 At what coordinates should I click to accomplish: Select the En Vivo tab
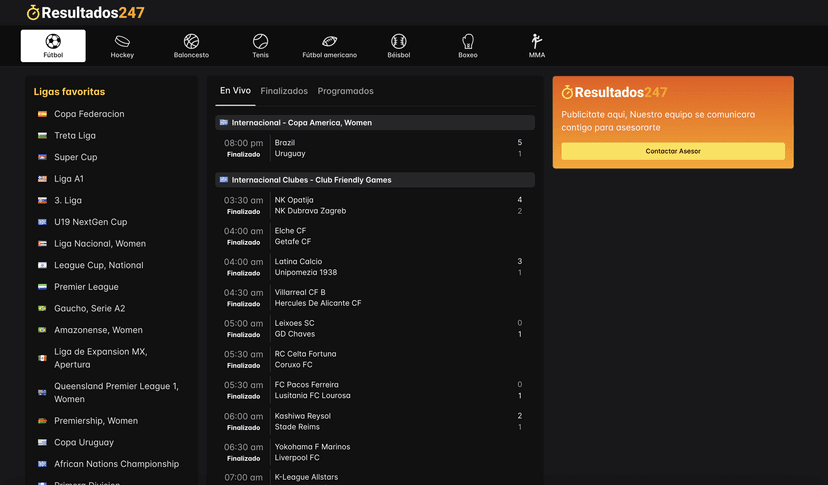pos(235,91)
